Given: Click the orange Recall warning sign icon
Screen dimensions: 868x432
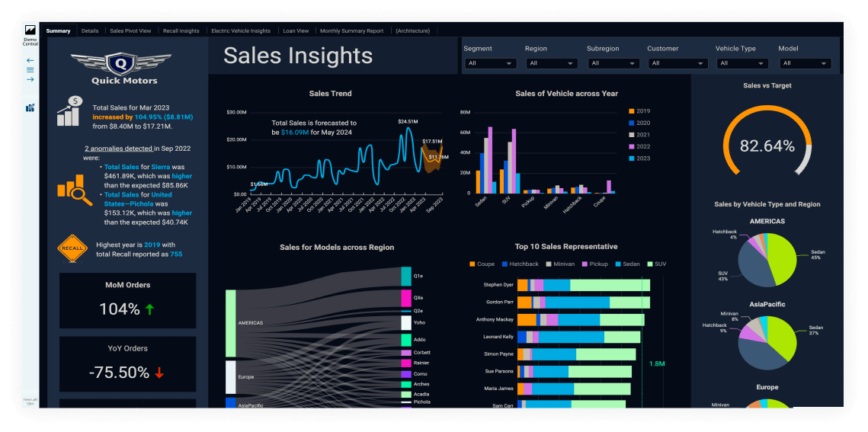Looking at the screenshot, I should [x=72, y=248].
